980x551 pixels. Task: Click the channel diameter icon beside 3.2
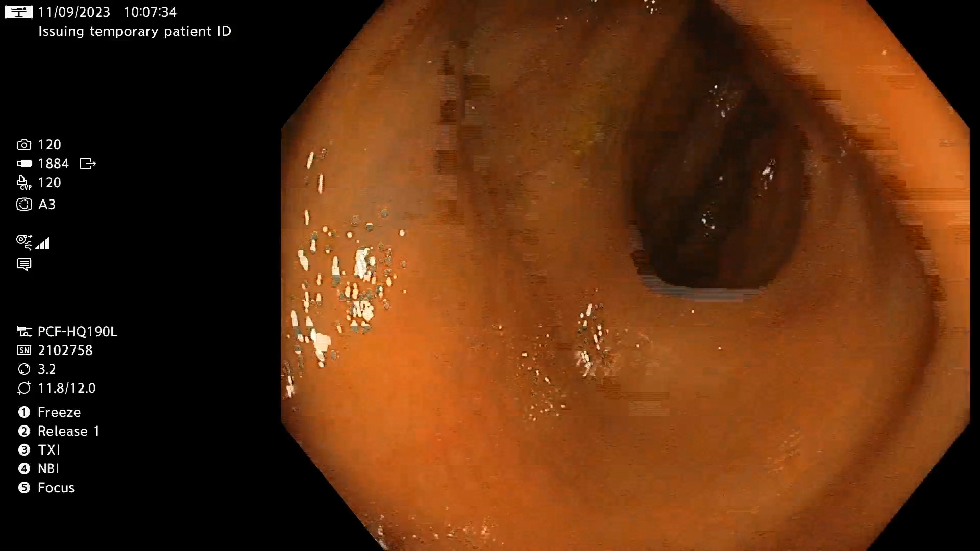(x=24, y=369)
